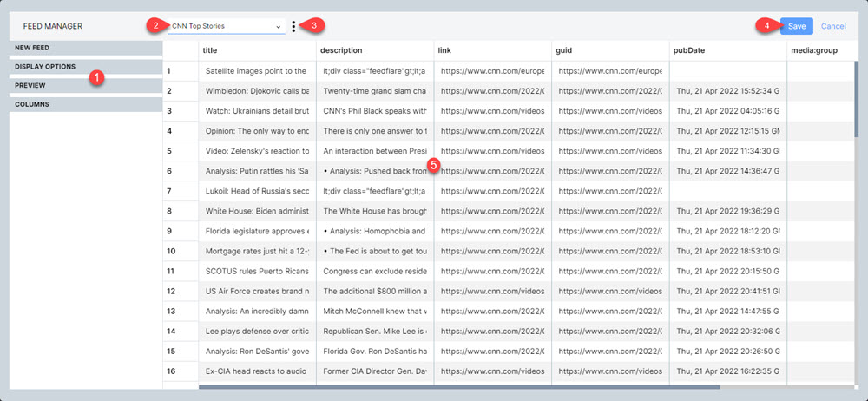
Task: Click the Save button
Action: (796, 26)
